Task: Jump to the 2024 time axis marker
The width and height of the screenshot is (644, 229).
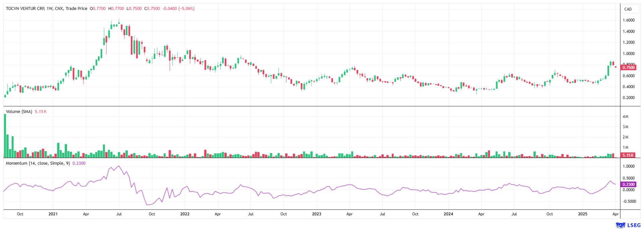Action: coord(448,214)
